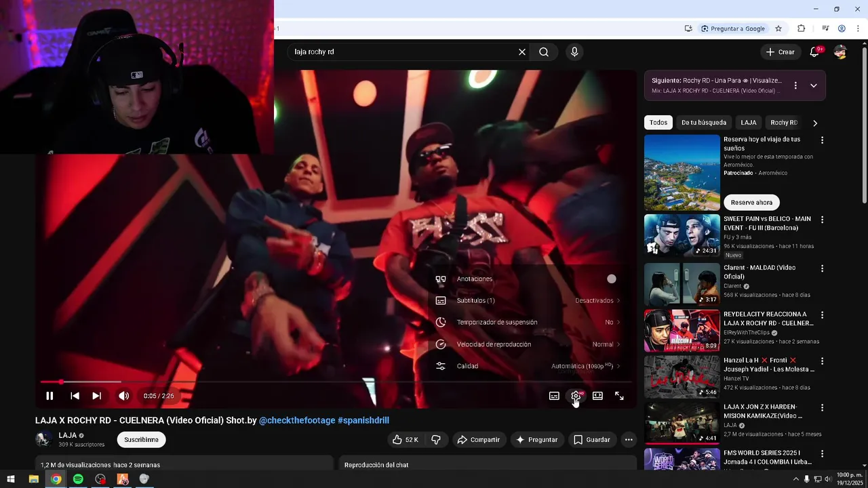Open the Velocidad de reproducción submenu
The height and width of the screenshot is (488, 868).
pos(527,344)
